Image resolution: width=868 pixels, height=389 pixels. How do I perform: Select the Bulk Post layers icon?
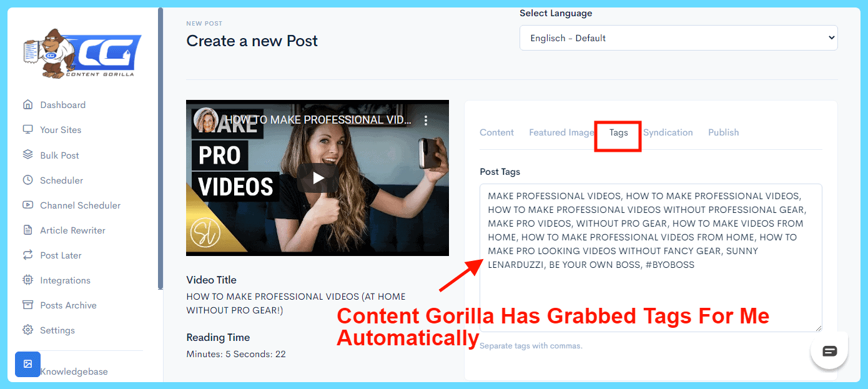coord(27,155)
